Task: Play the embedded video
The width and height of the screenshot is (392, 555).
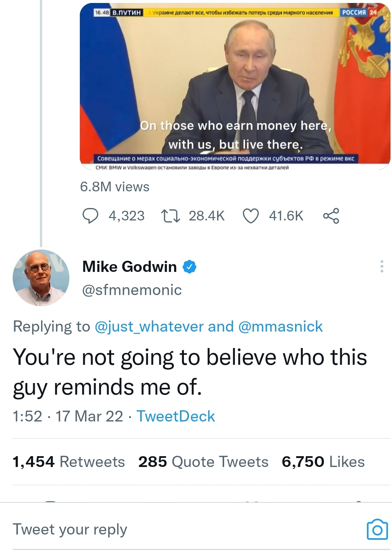Action: pos(235,86)
